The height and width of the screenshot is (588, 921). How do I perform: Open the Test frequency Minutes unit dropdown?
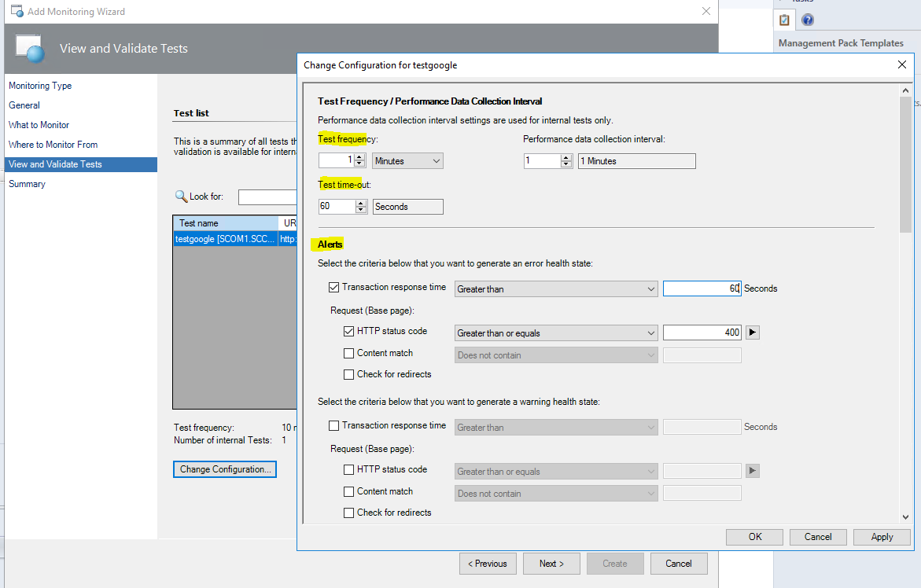[407, 161]
